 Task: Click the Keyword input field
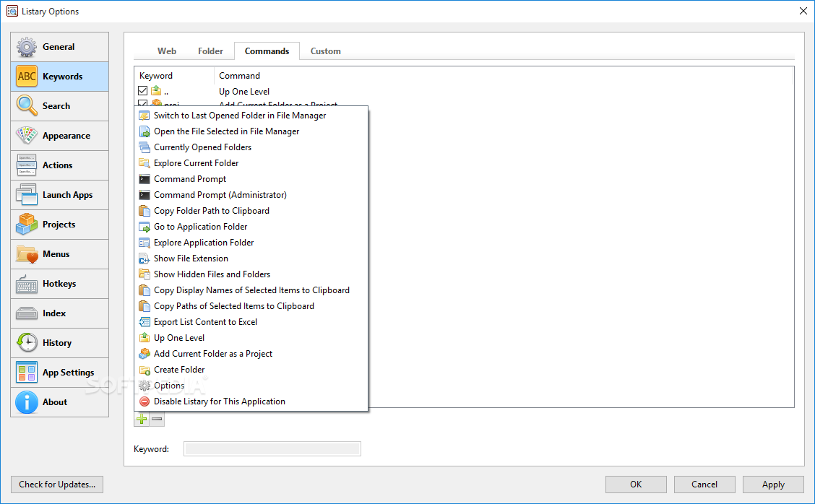(x=272, y=449)
